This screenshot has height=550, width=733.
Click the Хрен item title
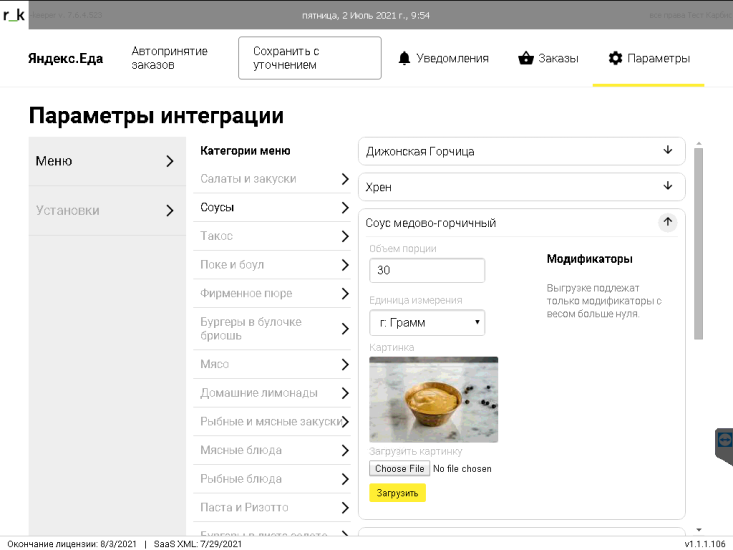379,187
